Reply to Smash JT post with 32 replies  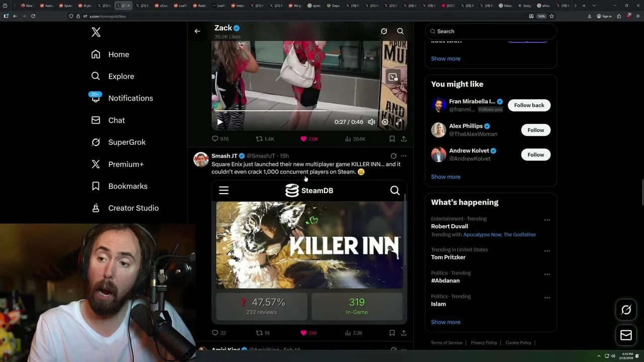click(219, 333)
